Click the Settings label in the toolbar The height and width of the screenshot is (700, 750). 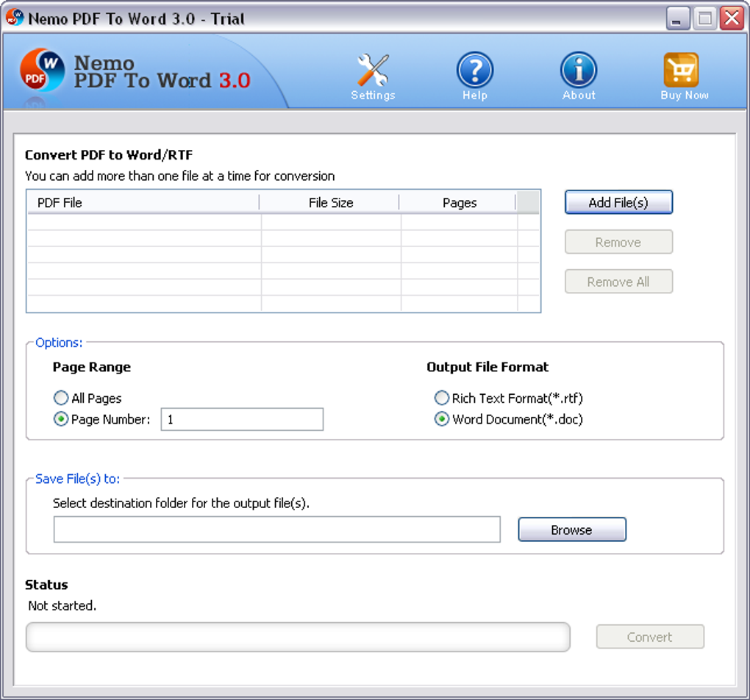pyautogui.click(x=373, y=95)
